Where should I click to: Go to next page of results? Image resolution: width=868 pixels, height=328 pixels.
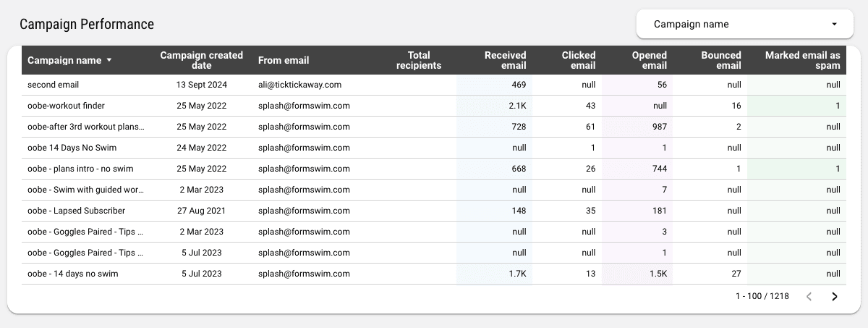tap(835, 296)
